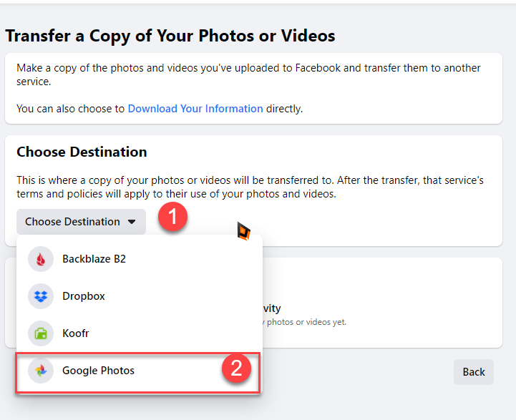Select Koofr from destination list
The image size is (516, 420).
coord(140,333)
